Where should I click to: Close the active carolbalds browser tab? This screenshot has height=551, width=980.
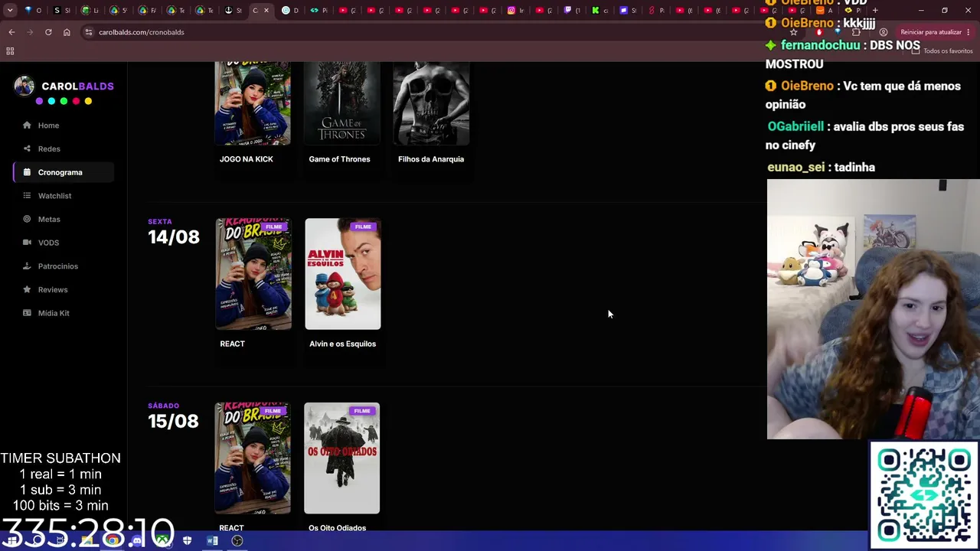click(x=266, y=11)
